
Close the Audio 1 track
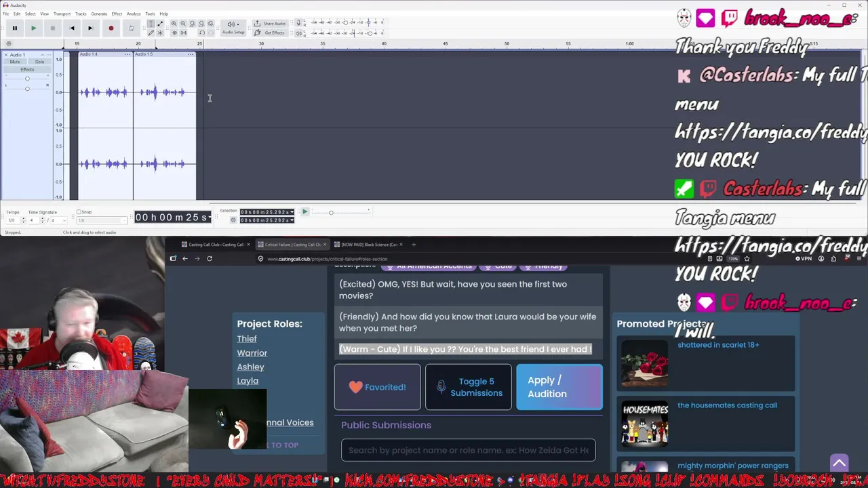click(6, 54)
